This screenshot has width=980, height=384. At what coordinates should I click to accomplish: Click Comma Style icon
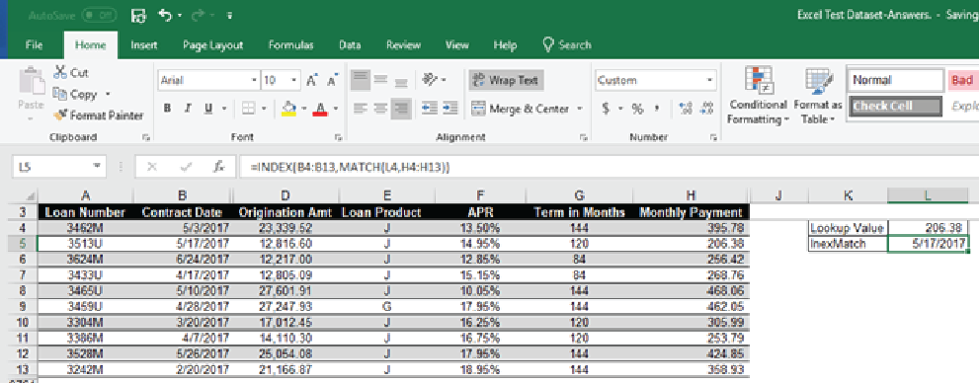[657, 109]
